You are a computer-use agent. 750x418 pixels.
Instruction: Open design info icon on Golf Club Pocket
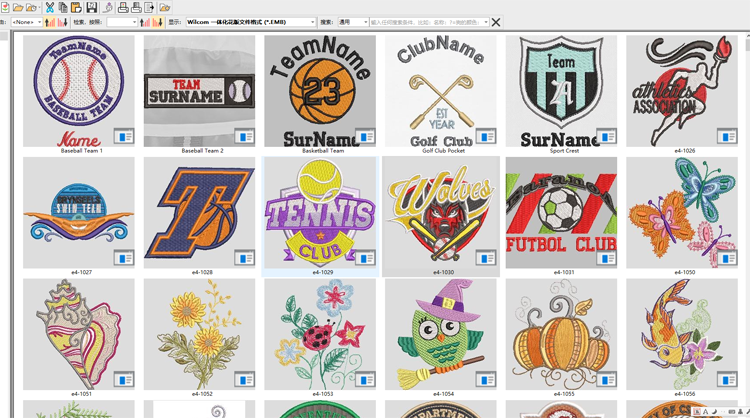click(x=485, y=136)
